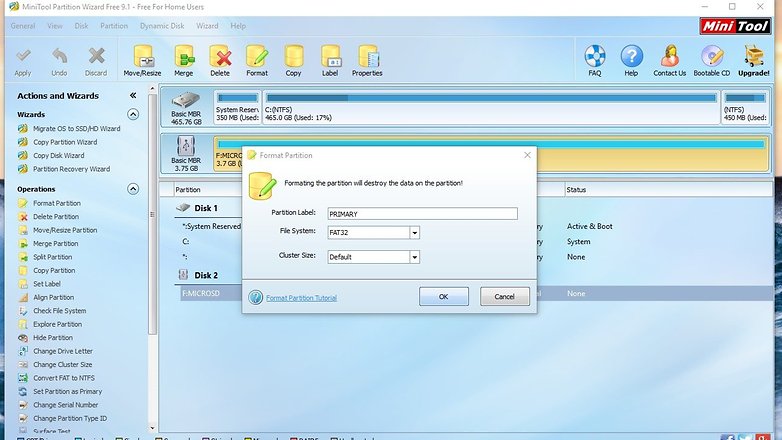Image resolution: width=782 pixels, height=440 pixels.
Task: Cancel the Format Partition dialog
Action: tap(504, 297)
